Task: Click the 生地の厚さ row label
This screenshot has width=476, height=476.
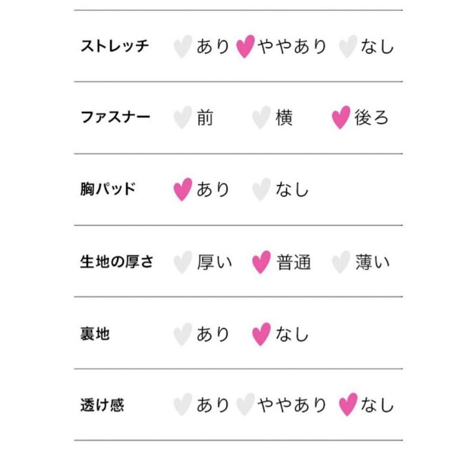Action: point(117,262)
